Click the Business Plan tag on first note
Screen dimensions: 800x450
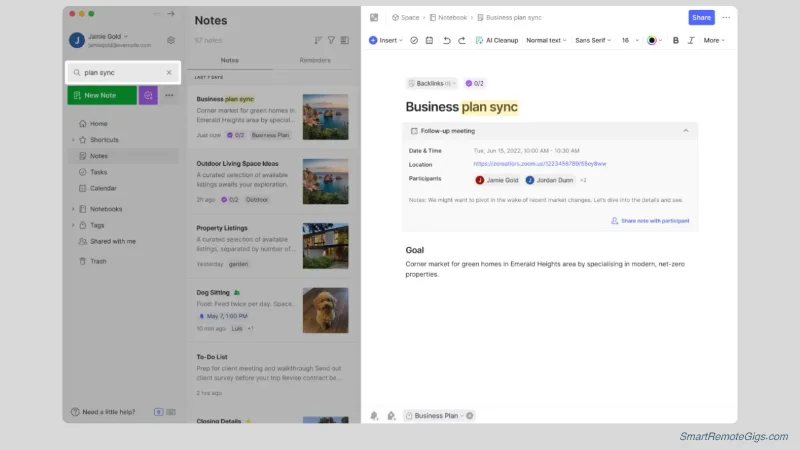(270, 135)
